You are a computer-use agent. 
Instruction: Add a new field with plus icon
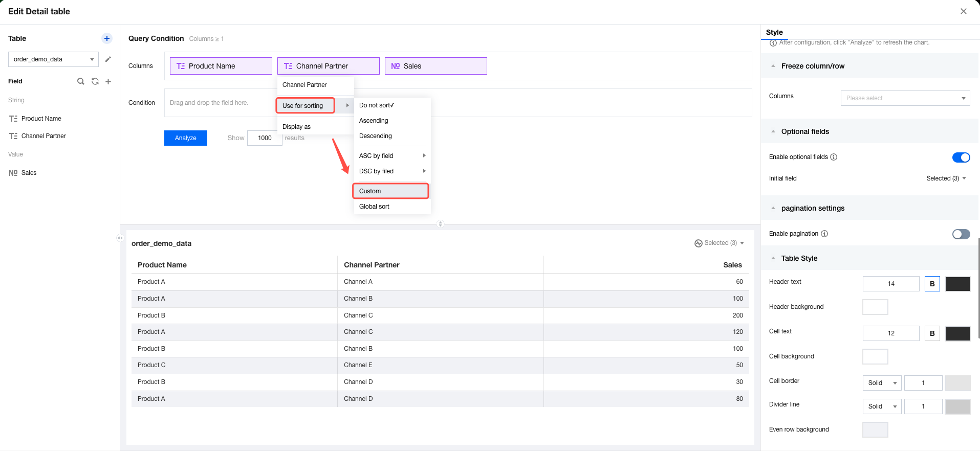click(108, 81)
